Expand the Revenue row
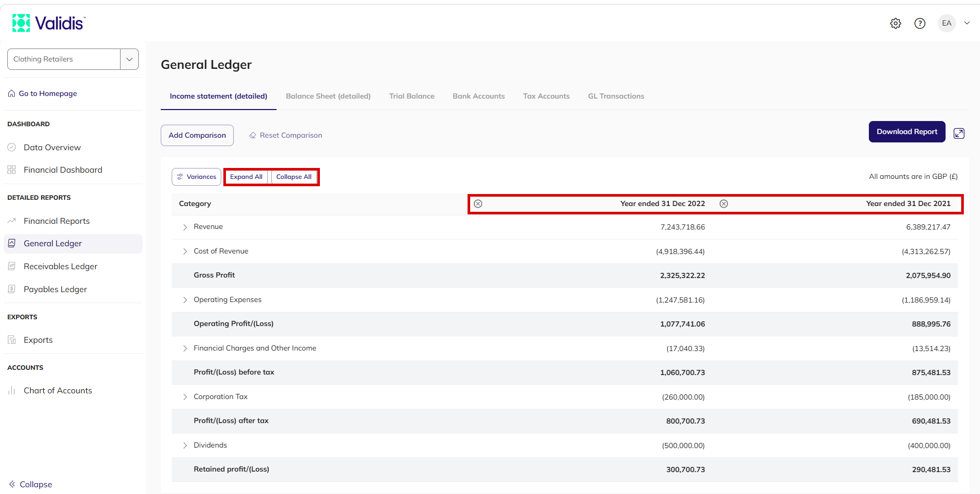Viewport: 980px width, 494px height. click(x=185, y=227)
